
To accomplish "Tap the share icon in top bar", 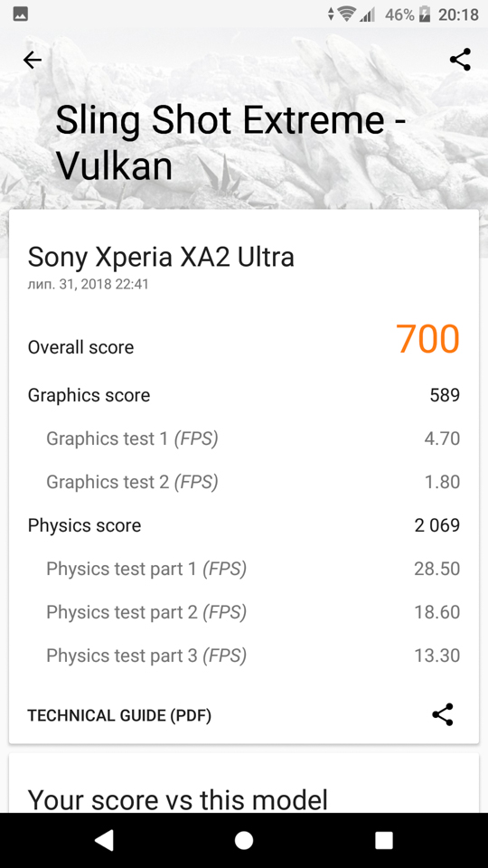I will [460, 60].
